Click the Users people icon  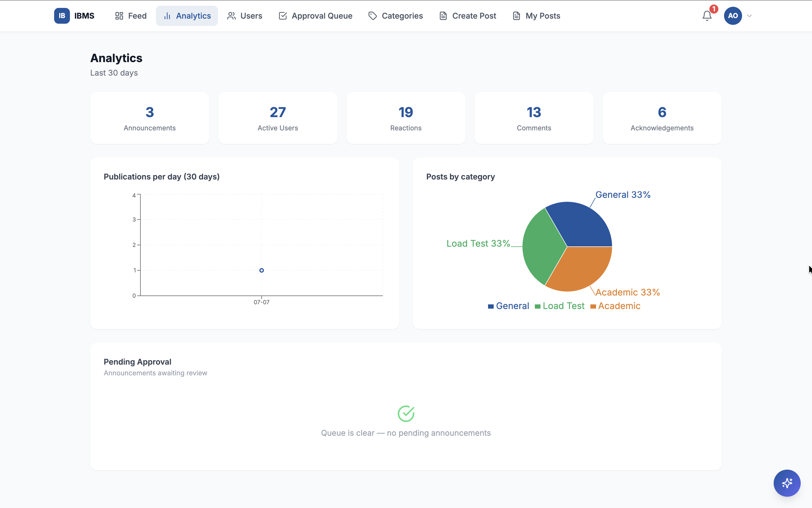pos(231,16)
